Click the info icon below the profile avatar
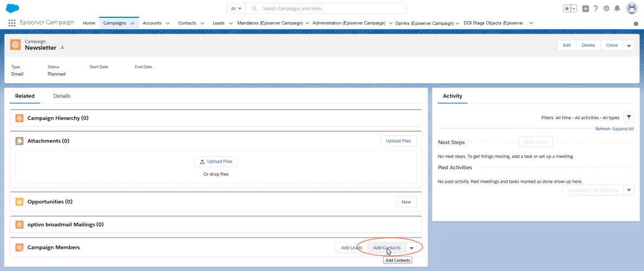Viewport: 644px width, 271px height. click(x=636, y=24)
